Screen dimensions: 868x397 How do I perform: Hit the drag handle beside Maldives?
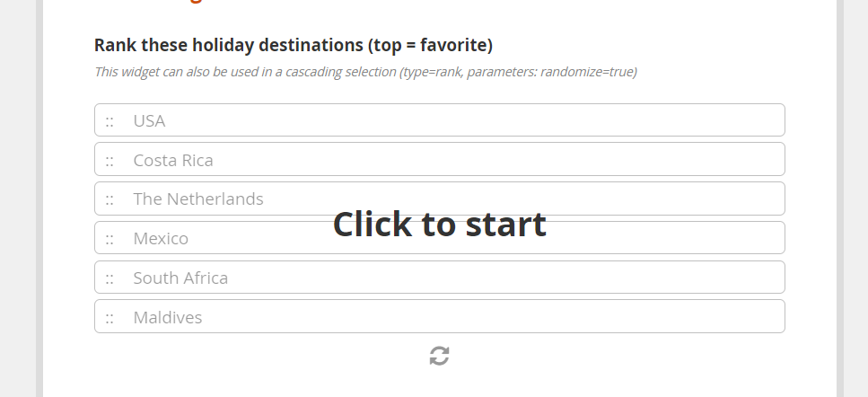tap(110, 318)
